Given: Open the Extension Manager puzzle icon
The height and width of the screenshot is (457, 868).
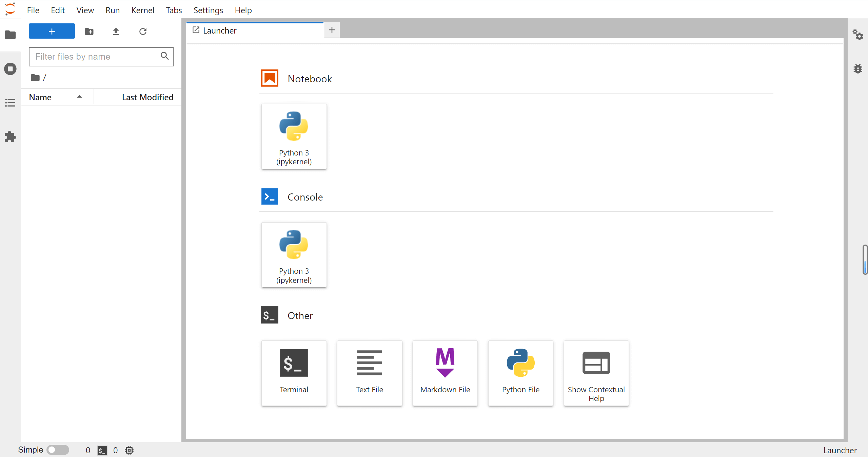Looking at the screenshot, I should pyautogui.click(x=10, y=137).
